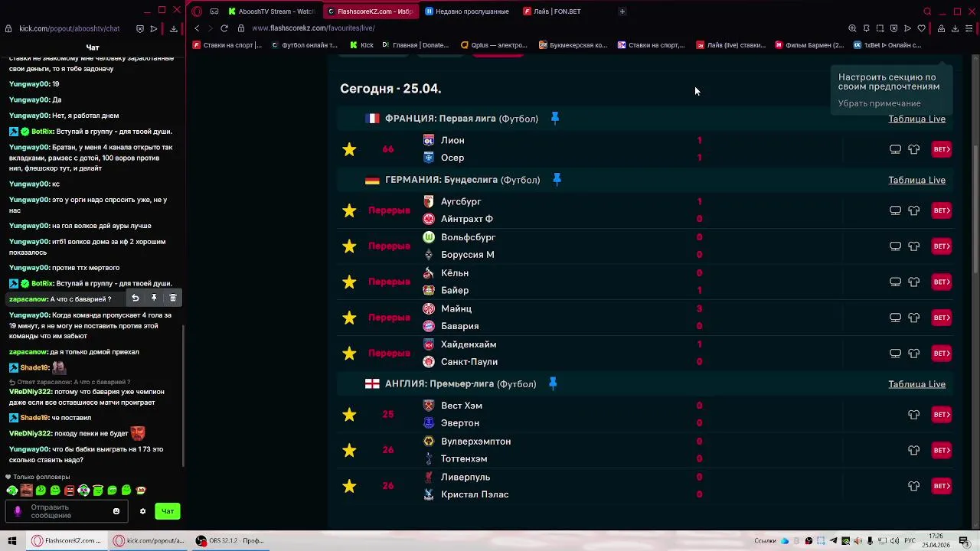Click BET button for Вулверхэмптон vs Тоттенхэм
The height and width of the screenshot is (551, 980).
(x=941, y=450)
